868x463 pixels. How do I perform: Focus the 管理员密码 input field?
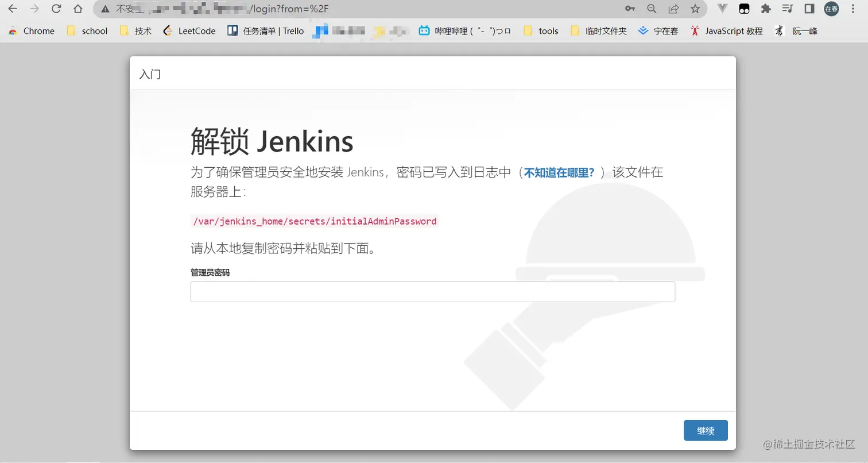pos(433,291)
